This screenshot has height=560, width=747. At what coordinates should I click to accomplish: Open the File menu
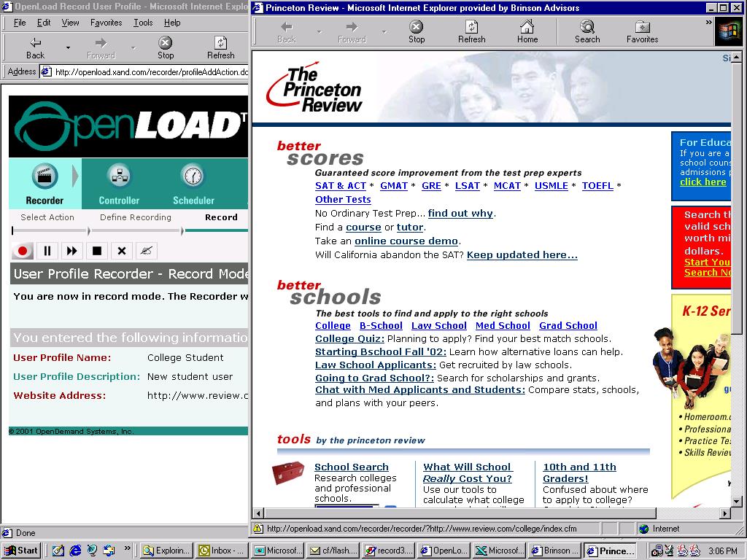click(x=20, y=23)
